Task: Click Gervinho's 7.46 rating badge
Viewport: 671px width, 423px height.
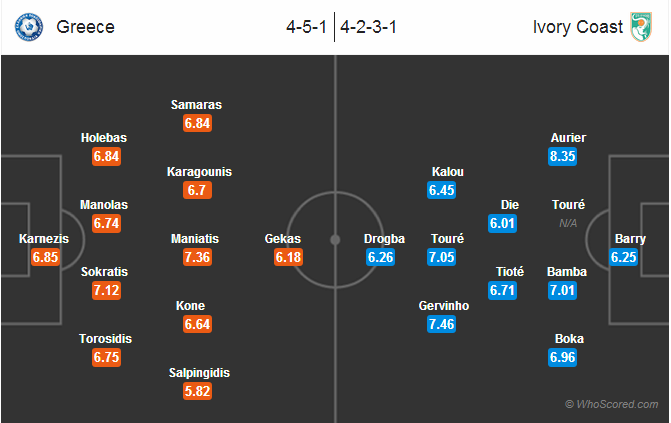Action: click(x=441, y=324)
